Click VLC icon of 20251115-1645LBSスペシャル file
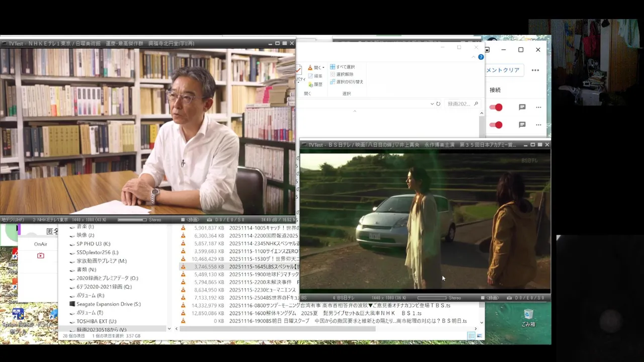 (183, 267)
